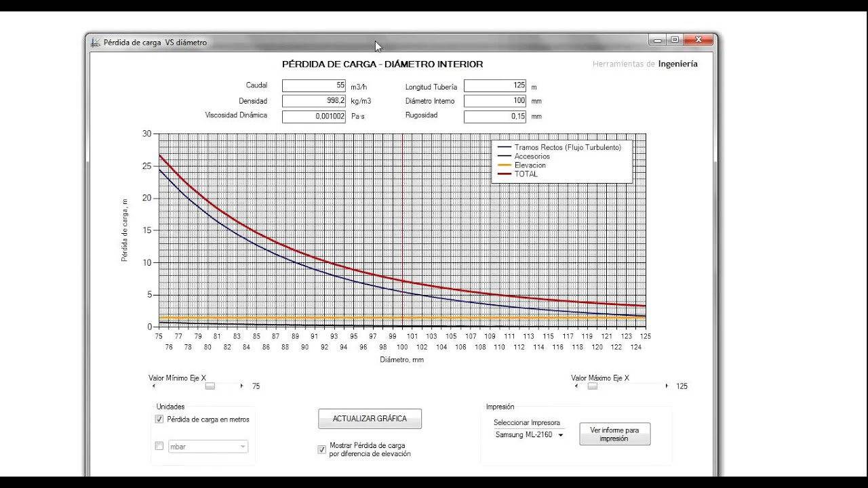Toggle Mostrar Pérdida de carga por elevación
The image size is (868, 488).
321,449
